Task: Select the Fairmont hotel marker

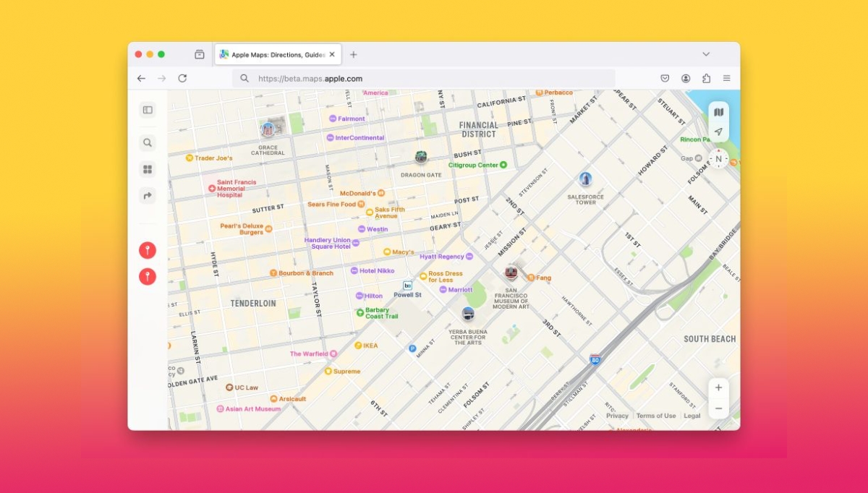Action: click(x=332, y=119)
